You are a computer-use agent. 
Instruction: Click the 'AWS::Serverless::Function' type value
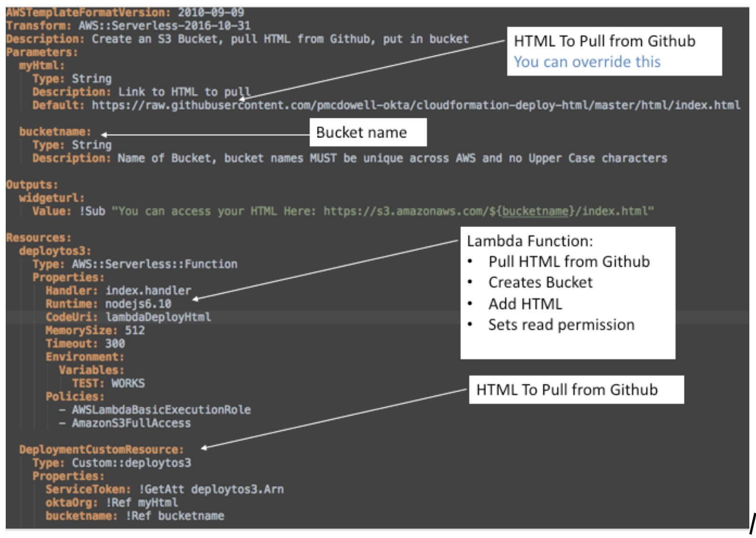(x=154, y=264)
